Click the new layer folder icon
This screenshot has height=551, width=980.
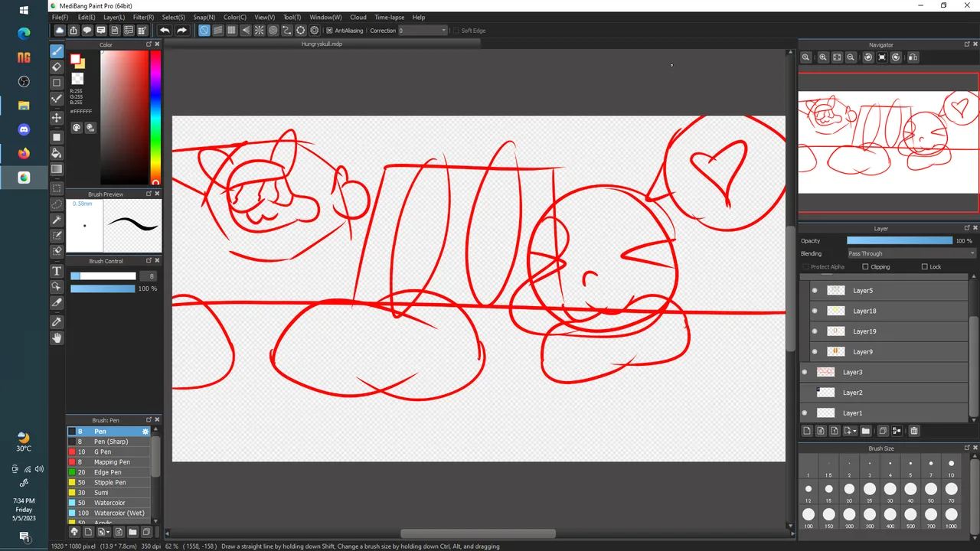[x=866, y=431]
